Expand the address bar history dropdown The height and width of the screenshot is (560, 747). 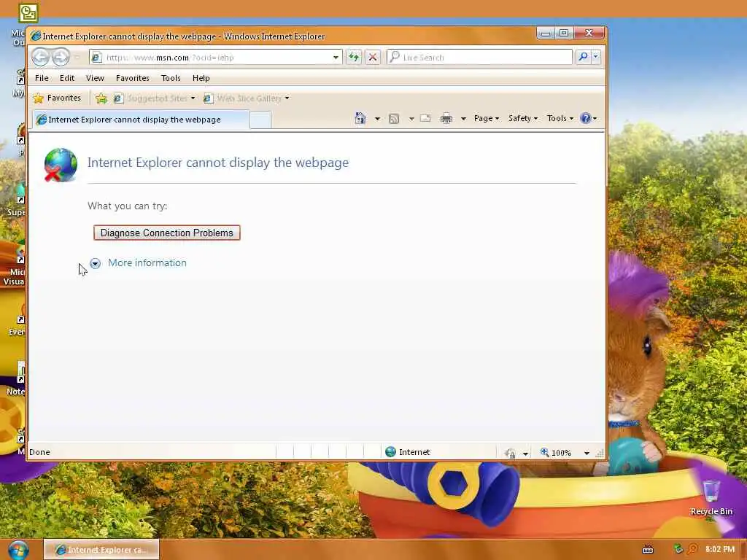[x=336, y=58]
